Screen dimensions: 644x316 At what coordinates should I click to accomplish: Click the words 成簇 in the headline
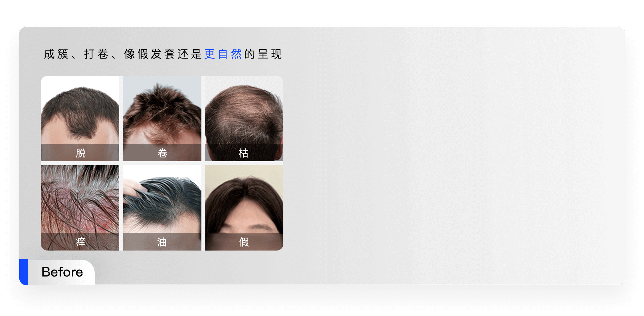[x=56, y=54]
